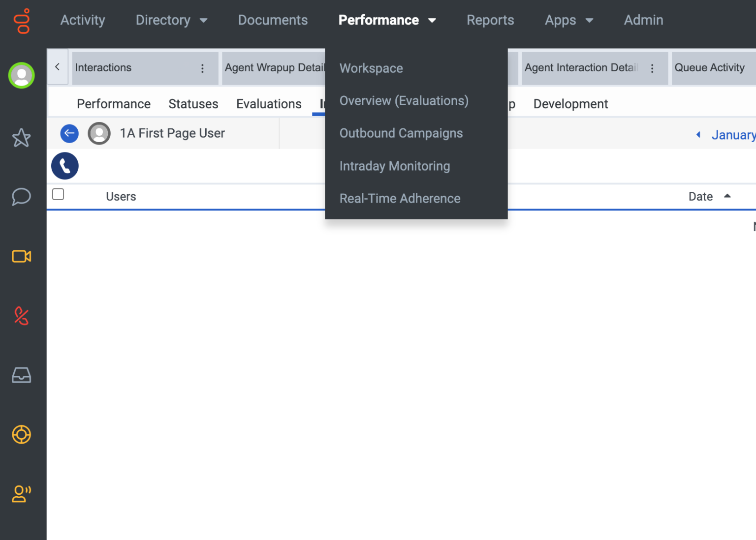Click the blue phone icon below the user
This screenshot has height=540, width=756.
coord(64,166)
